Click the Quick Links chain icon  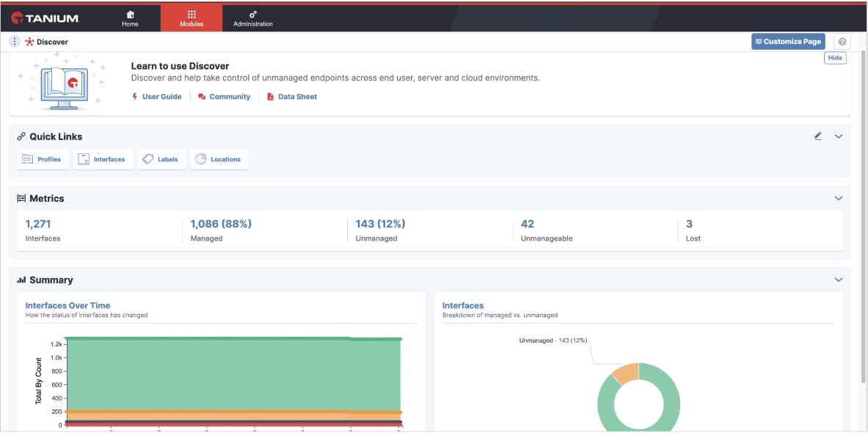tap(21, 136)
